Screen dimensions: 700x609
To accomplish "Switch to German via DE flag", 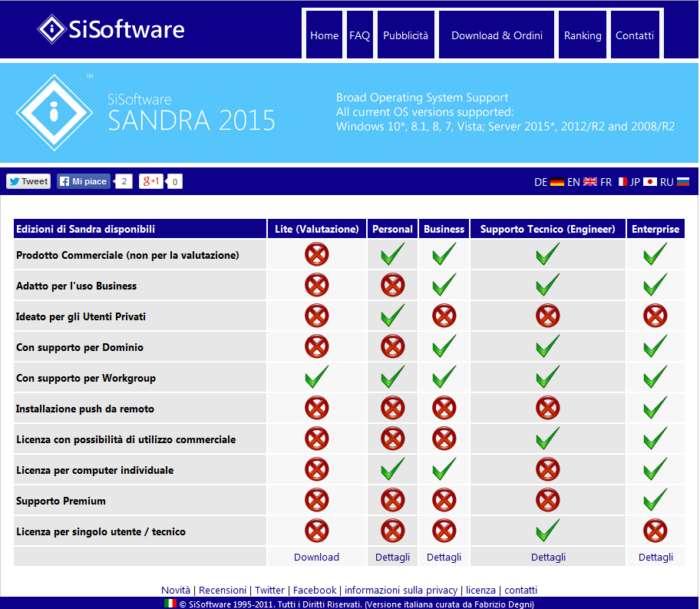I will [557, 182].
